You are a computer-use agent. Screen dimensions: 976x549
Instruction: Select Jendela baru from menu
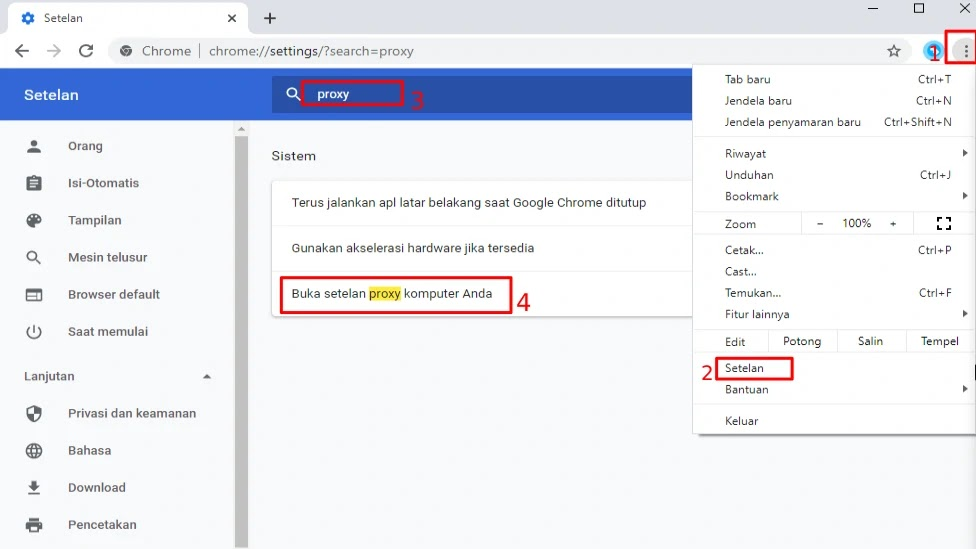834,100
